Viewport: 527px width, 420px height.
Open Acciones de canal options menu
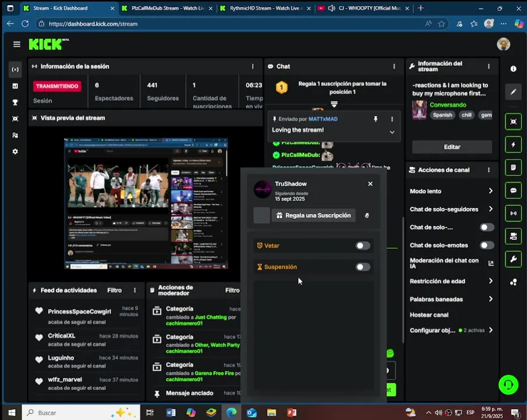[488, 170]
